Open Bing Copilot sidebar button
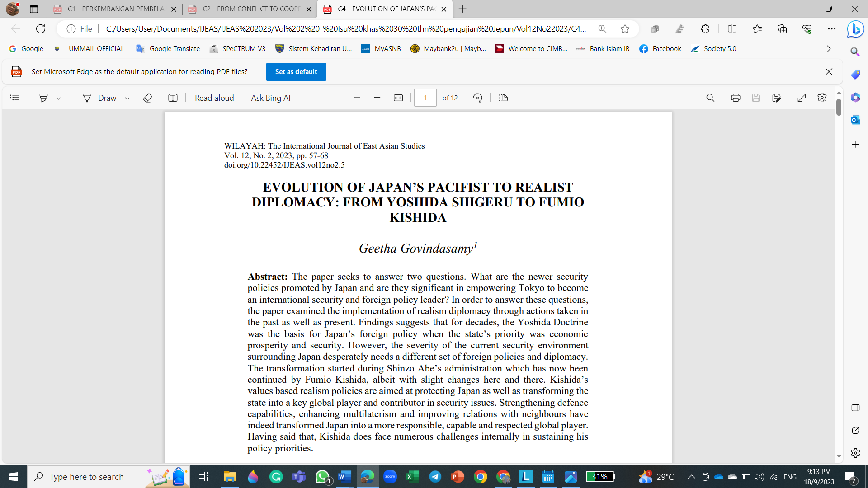868x488 pixels. (855, 30)
